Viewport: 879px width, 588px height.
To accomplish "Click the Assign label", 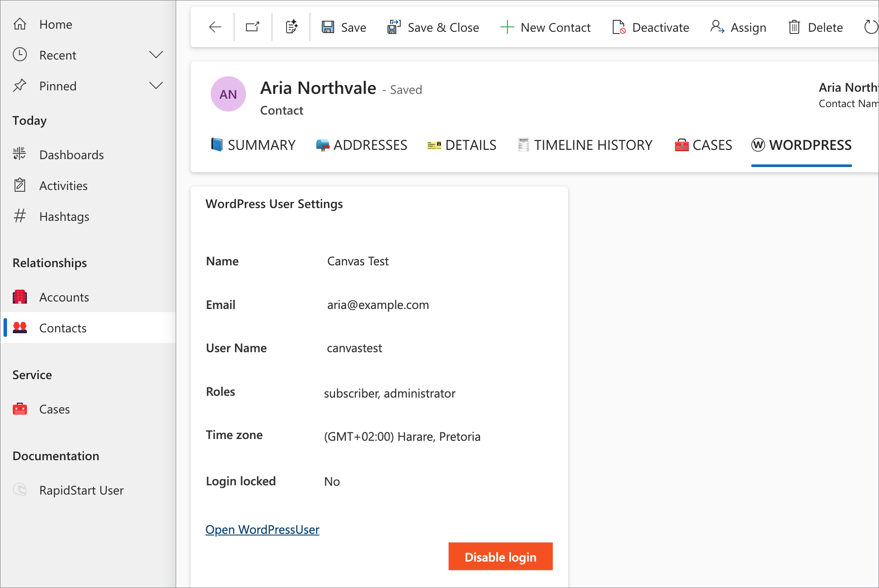I will click(749, 27).
